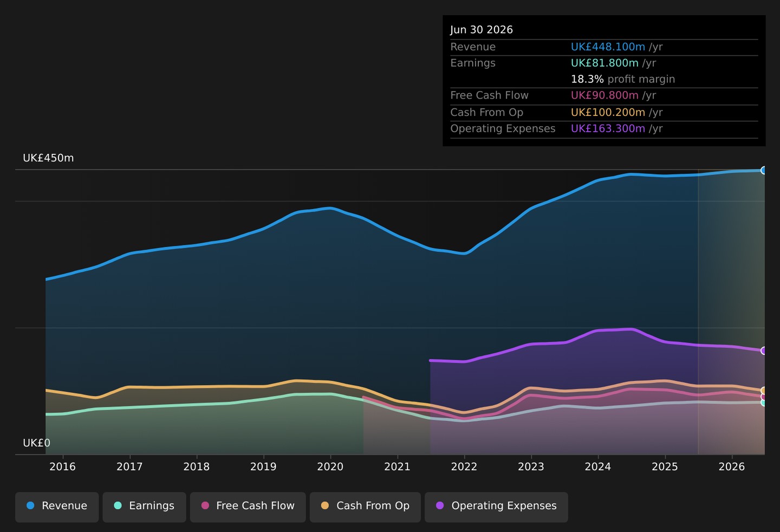Select the orange Cash From Op endpoint marker
The image size is (780, 532).
pos(764,391)
